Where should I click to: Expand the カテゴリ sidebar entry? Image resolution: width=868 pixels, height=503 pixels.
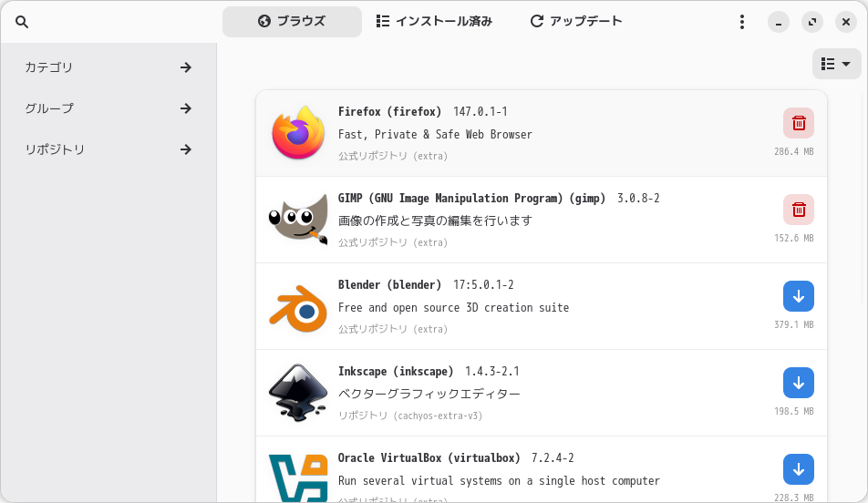click(108, 67)
